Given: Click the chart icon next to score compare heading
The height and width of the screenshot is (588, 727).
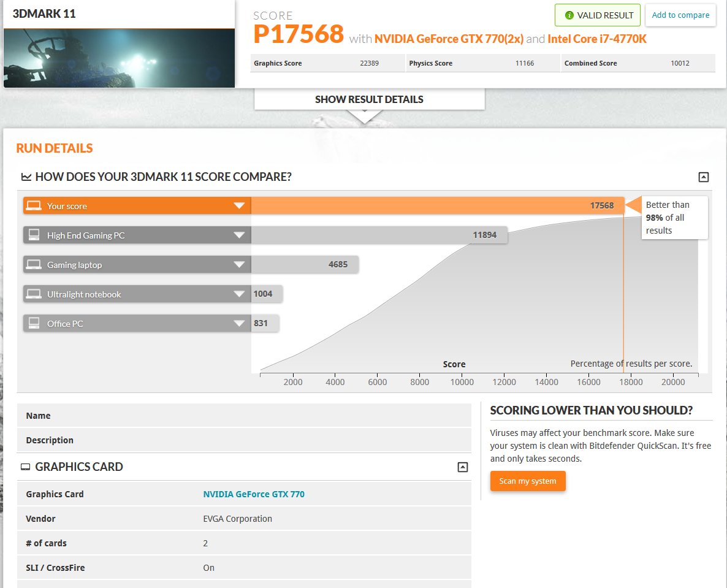Looking at the screenshot, I should (26, 177).
